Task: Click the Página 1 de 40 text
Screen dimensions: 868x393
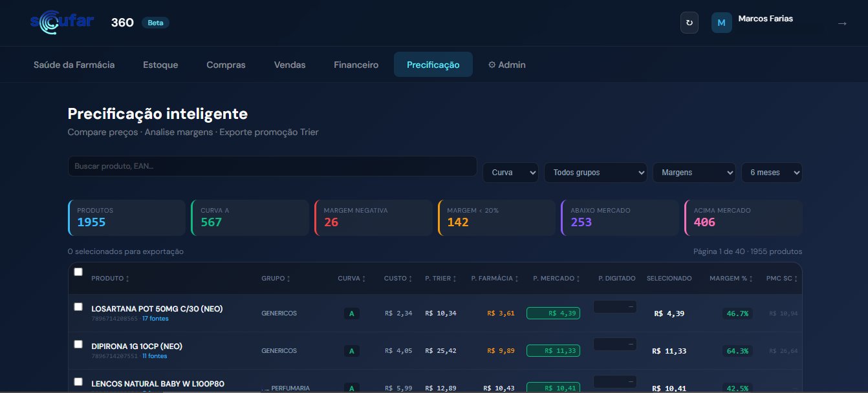Action: (x=719, y=251)
